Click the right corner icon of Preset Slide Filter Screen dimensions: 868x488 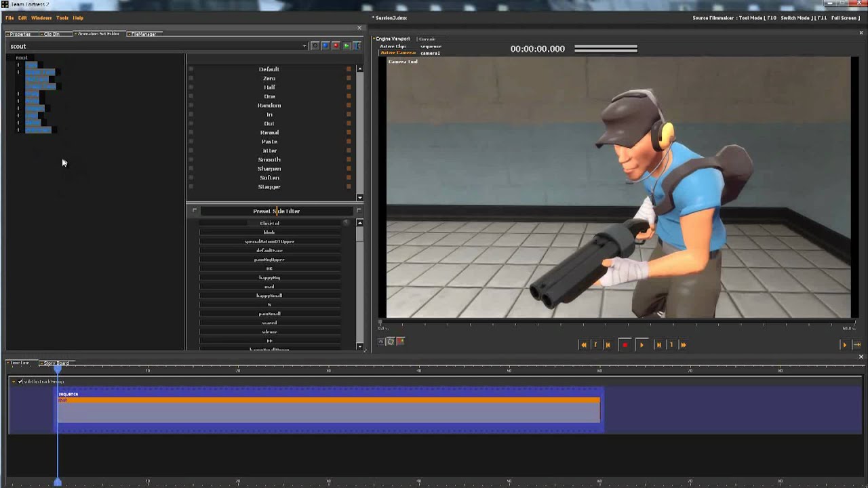point(359,211)
